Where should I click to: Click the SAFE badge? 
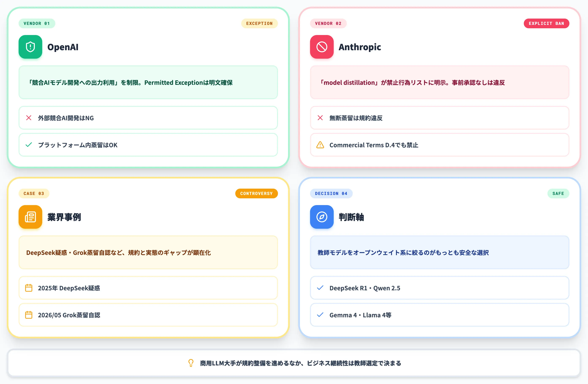click(558, 193)
